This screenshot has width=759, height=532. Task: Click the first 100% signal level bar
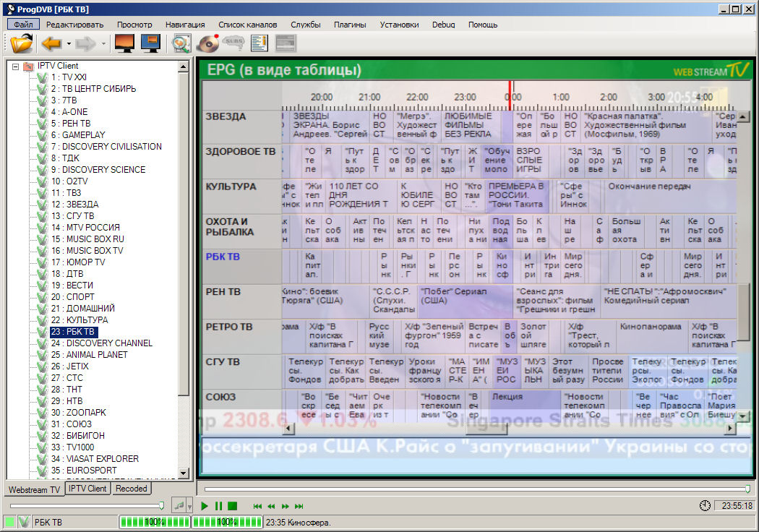[x=155, y=522]
